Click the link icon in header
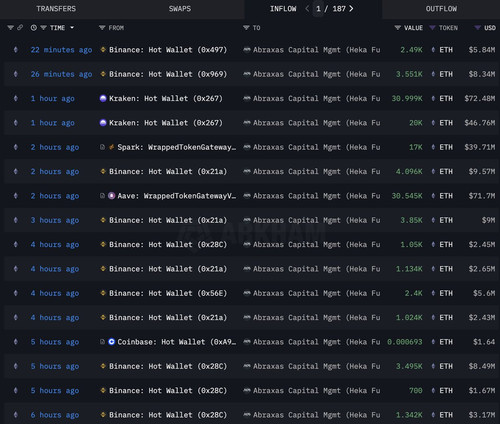The height and width of the screenshot is (424, 500). (20, 28)
